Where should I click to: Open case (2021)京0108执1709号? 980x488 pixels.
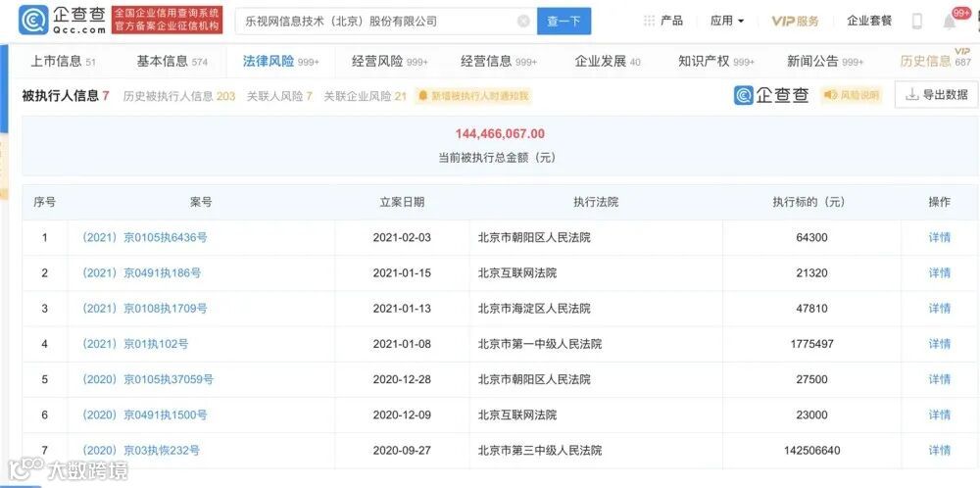[144, 309]
